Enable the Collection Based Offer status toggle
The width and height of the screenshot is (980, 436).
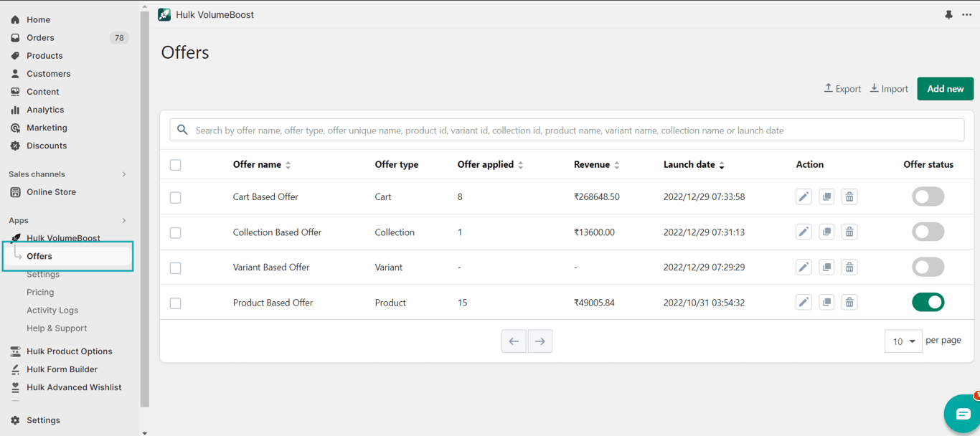(x=928, y=232)
